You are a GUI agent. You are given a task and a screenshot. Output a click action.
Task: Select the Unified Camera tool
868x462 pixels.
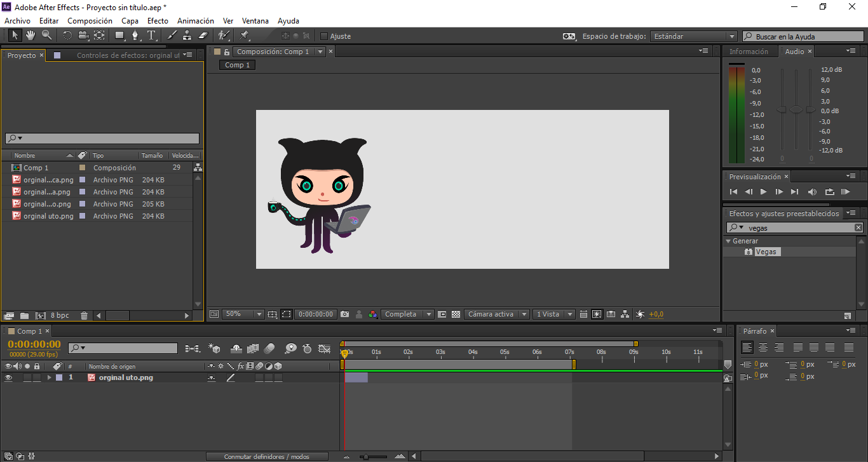click(83, 36)
